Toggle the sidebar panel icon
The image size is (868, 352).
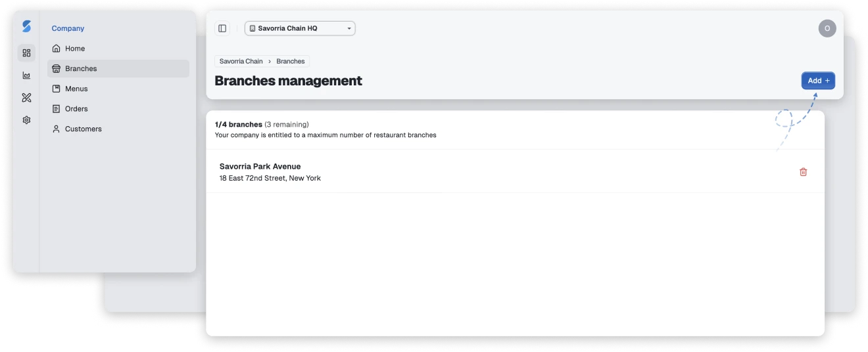[222, 28]
